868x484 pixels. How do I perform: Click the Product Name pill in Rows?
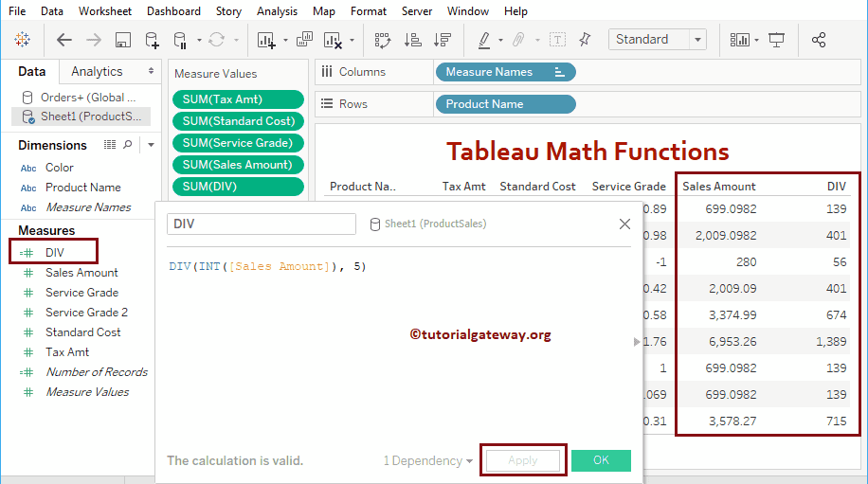click(x=505, y=104)
